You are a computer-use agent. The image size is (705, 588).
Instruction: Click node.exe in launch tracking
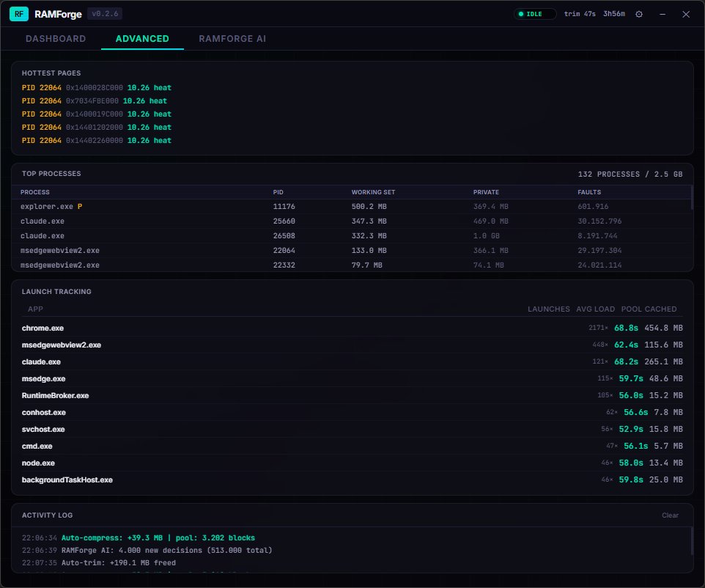[38, 463]
